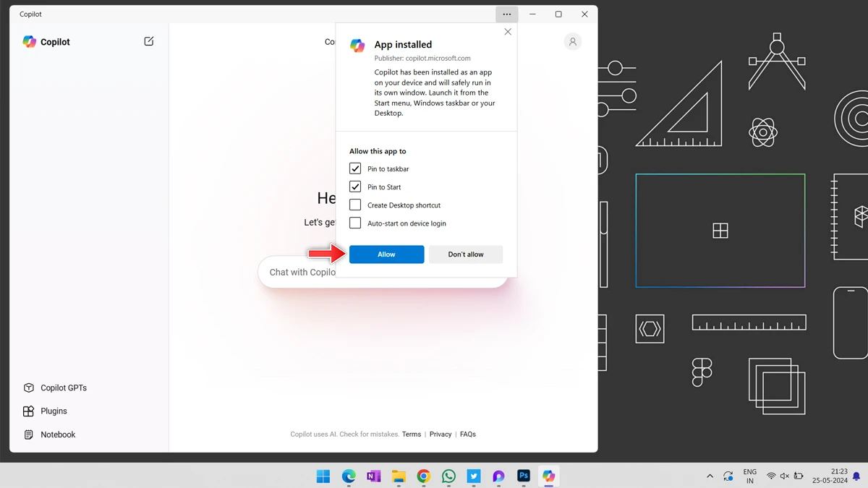Screen dimensions: 868x488
Task: Enable Create Desktop shortcut checkbox
Action: (x=355, y=205)
